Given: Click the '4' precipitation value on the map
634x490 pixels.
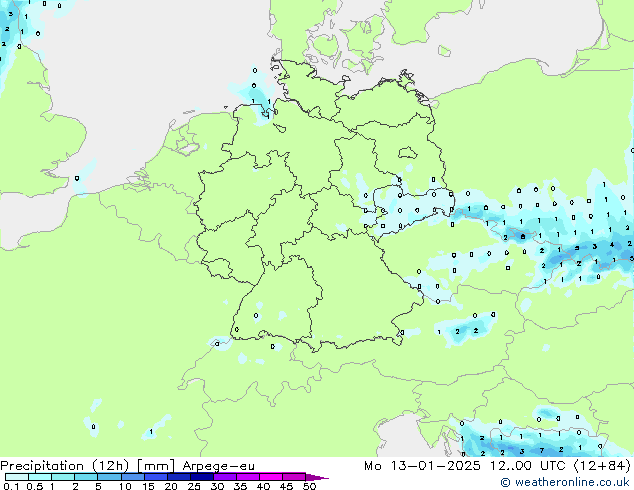Looking at the screenshot, I should 612,245.
